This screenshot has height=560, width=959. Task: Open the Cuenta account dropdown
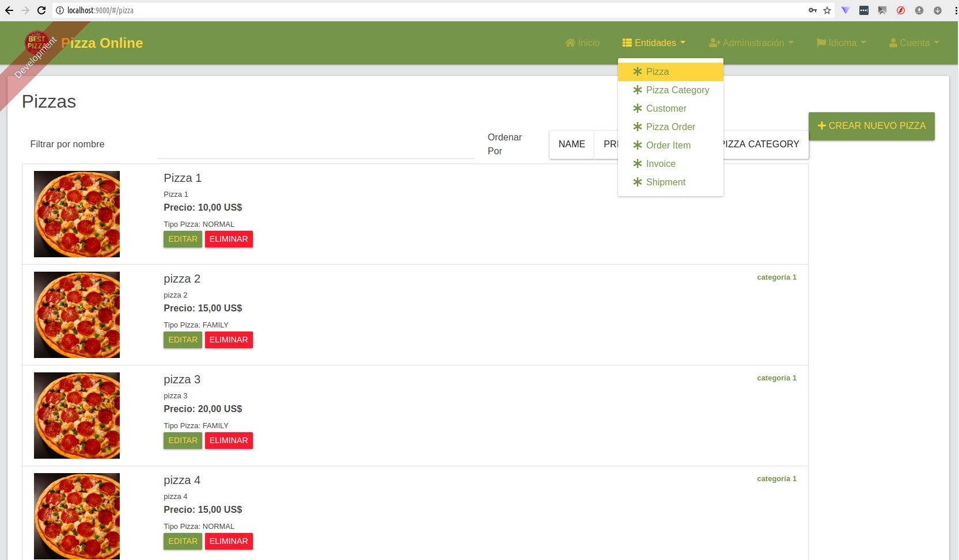(914, 43)
